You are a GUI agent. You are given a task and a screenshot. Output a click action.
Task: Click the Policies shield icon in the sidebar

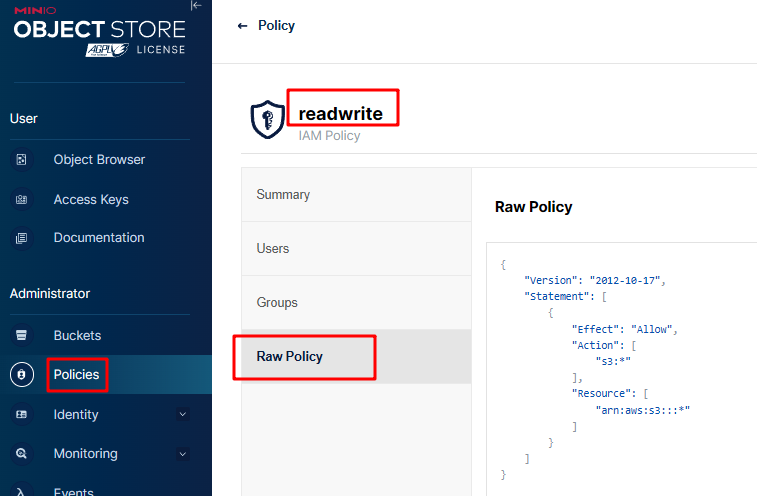(x=22, y=375)
